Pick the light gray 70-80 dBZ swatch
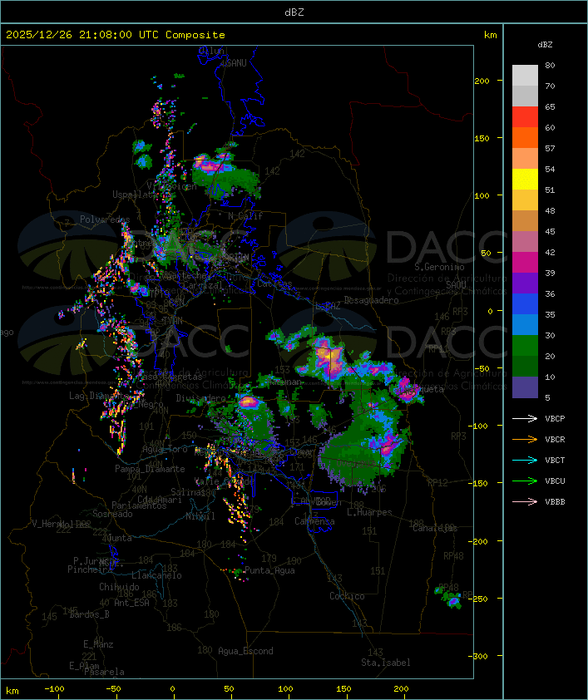 click(525, 75)
